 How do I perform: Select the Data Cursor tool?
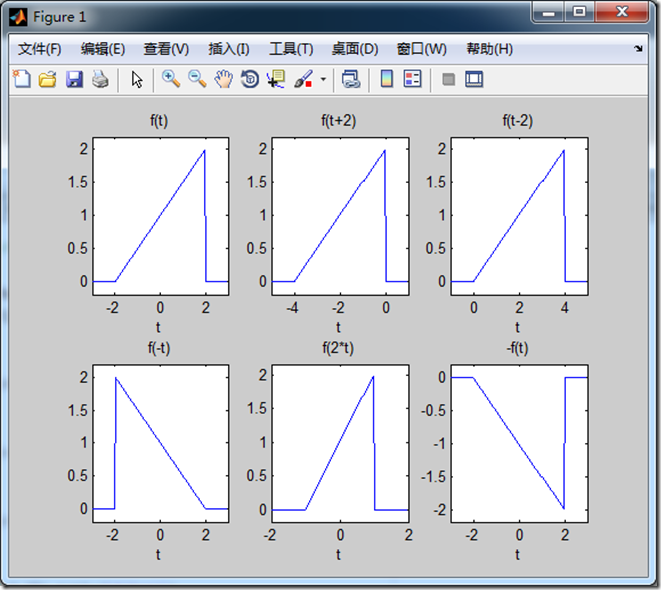tap(276, 79)
